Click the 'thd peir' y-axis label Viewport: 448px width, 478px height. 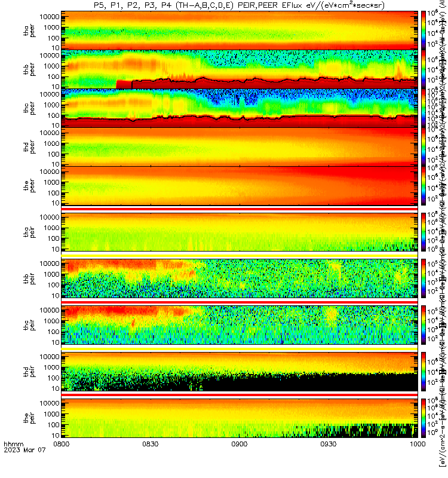pyautogui.click(x=29, y=372)
